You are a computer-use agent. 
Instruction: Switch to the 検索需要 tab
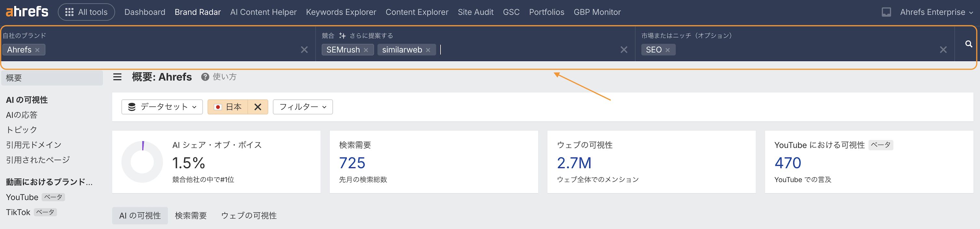[191, 216]
